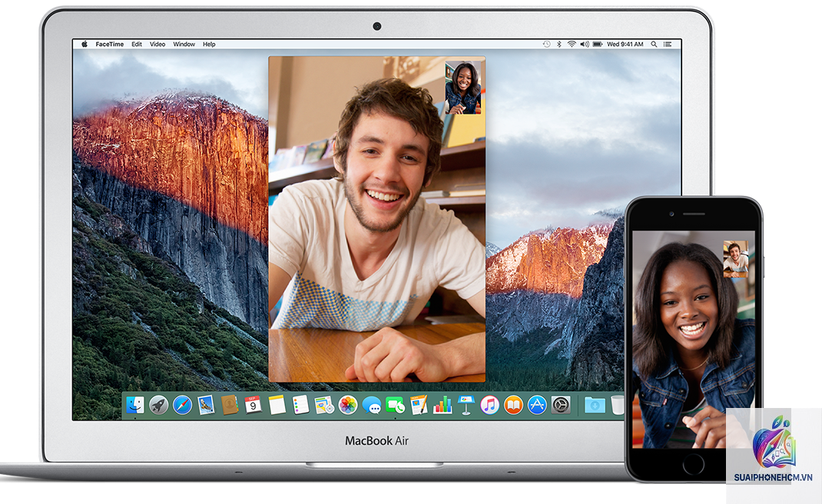Click Bluetooth status icon in menu bar
This screenshot has width=822, height=504.
[558, 44]
